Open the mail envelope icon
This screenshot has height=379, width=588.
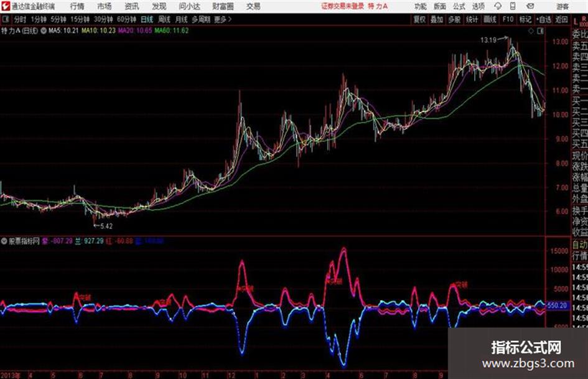pyautogui.click(x=530, y=6)
